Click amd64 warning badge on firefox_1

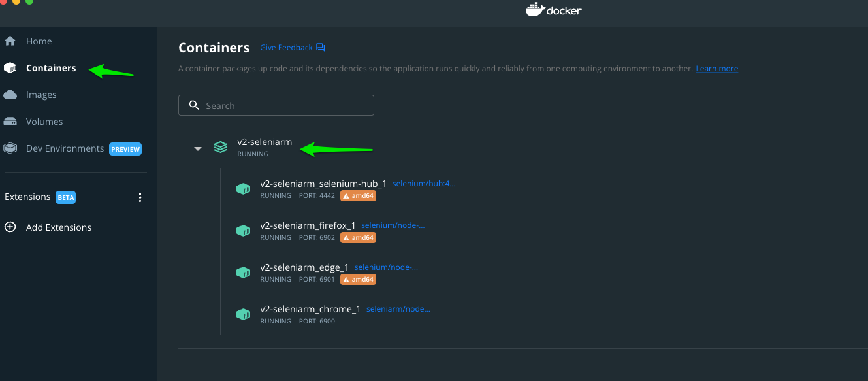tap(358, 237)
